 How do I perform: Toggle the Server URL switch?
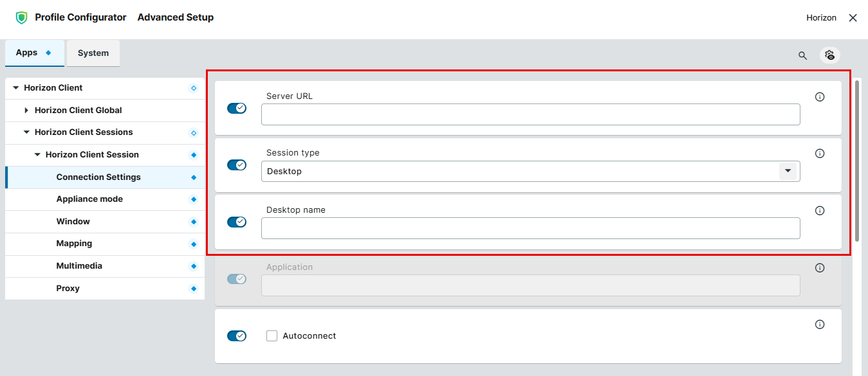click(x=237, y=108)
